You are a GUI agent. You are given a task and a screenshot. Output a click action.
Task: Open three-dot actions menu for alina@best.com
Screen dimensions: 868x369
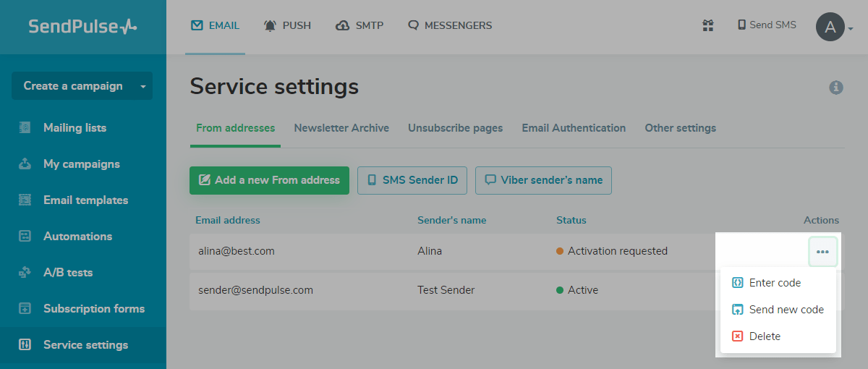coord(822,252)
